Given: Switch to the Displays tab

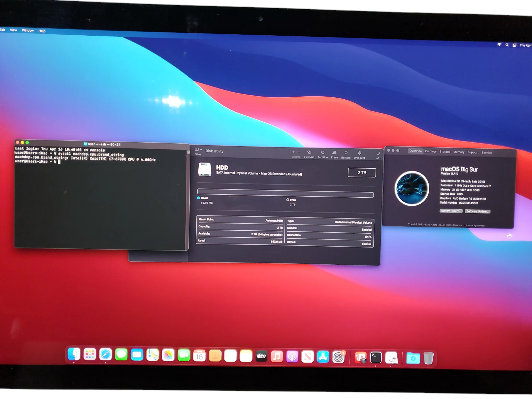Looking at the screenshot, I should click(x=431, y=151).
